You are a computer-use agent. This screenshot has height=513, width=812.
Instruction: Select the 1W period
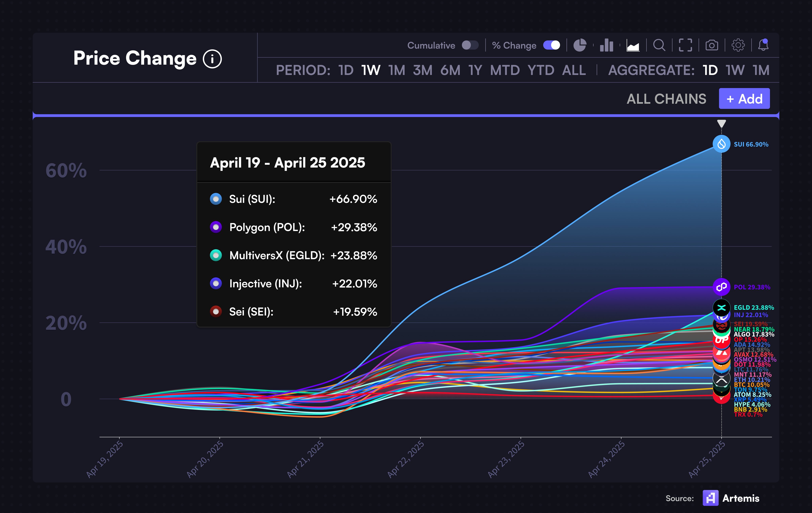[x=371, y=70]
